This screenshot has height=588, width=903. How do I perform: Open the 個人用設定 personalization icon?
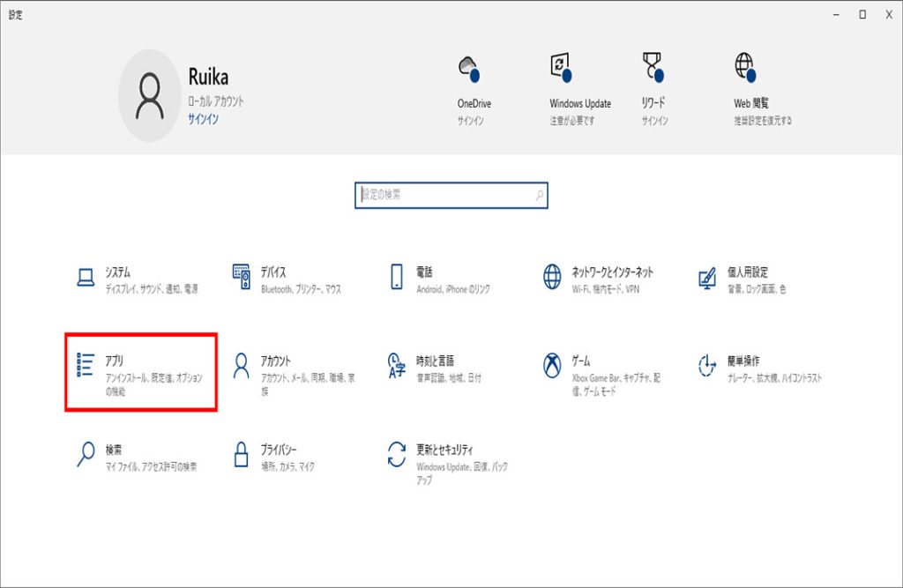click(707, 278)
